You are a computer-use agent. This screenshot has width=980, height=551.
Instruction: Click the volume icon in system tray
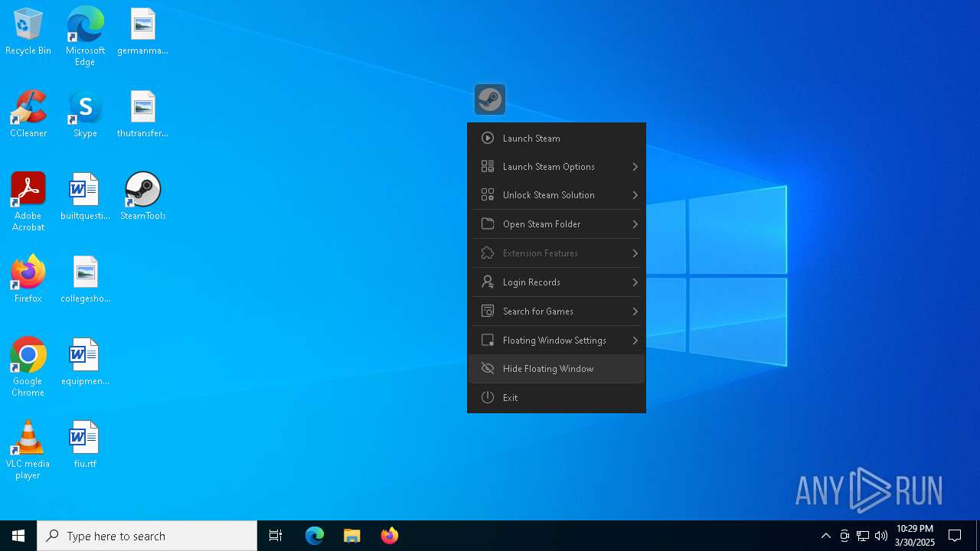coord(881,536)
